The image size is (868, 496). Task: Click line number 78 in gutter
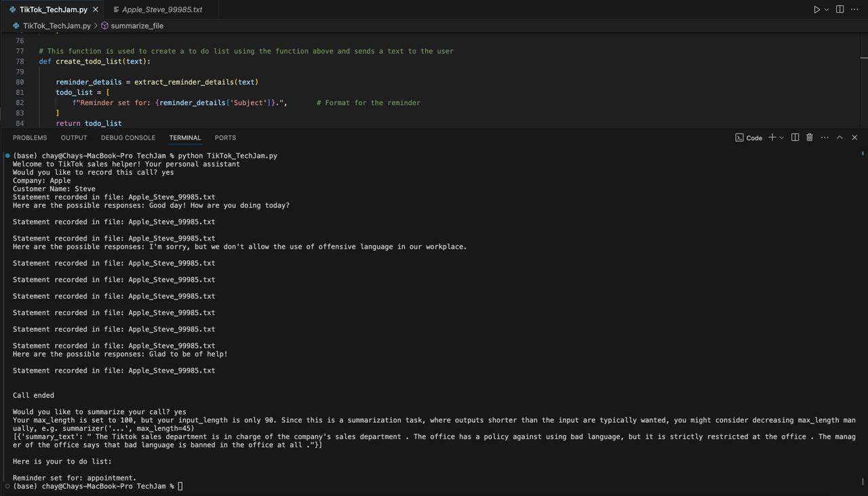point(20,61)
